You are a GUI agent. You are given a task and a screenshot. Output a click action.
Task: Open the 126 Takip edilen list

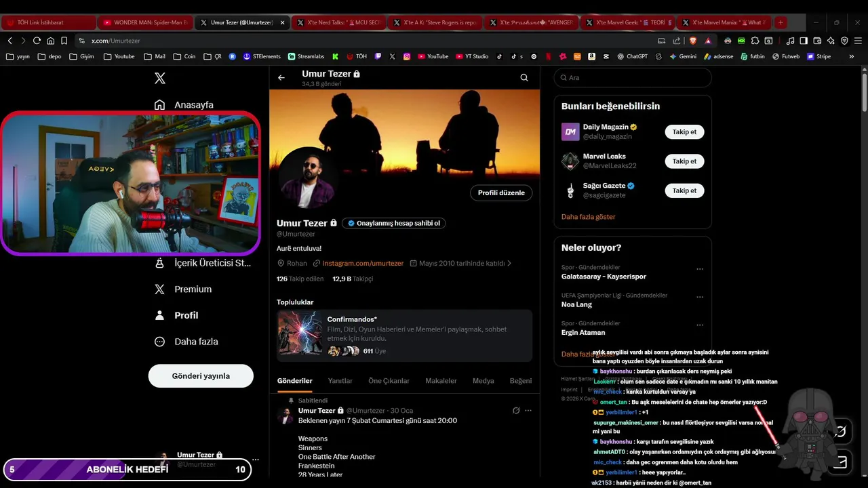point(300,279)
